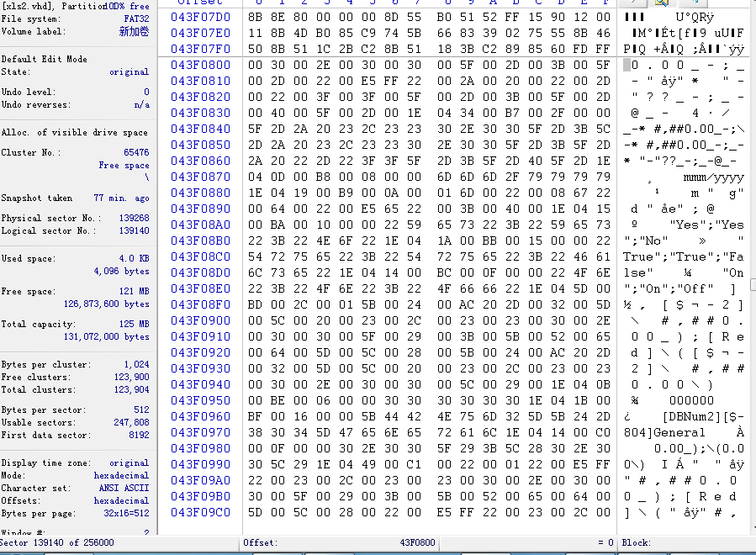This screenshot has height=555, width=756.
Task: Click the arrow icon right of the magnifier
Action: click(x=691, y=3)
